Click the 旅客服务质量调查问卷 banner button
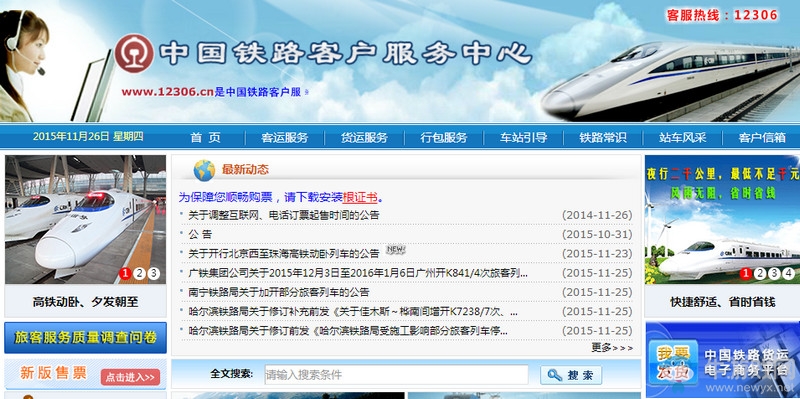The height and width of the screenshot is (399, 800). (85, 338)
